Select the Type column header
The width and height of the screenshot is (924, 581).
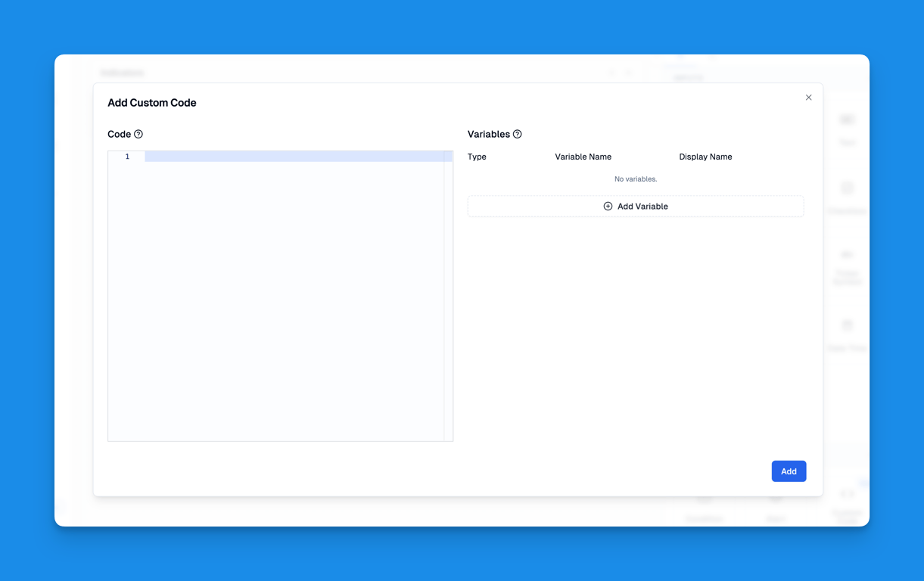tap(477, 157)
